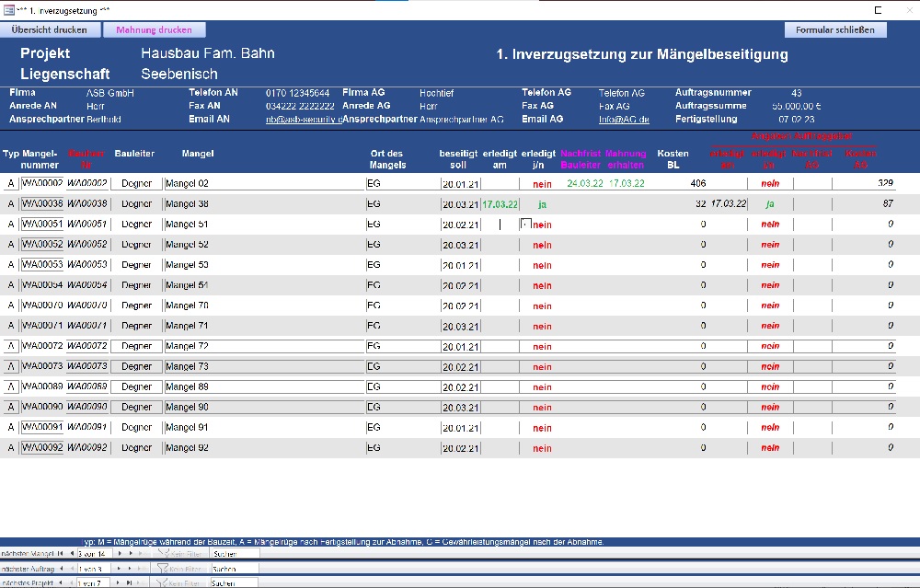Click the 'Mangel 02' description field
Screen dimensions: 920x588
[x=264, y=184]
